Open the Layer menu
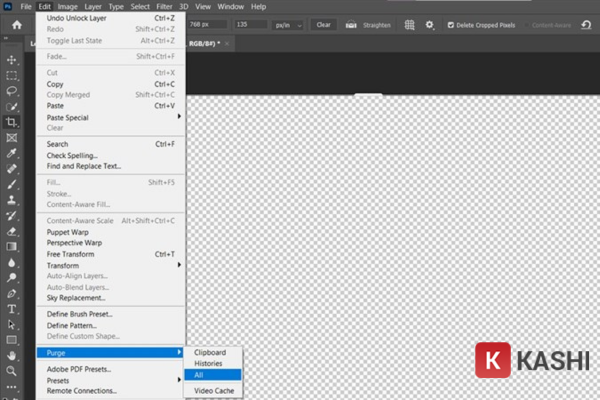600x400 pixels. tap(93, 7)
